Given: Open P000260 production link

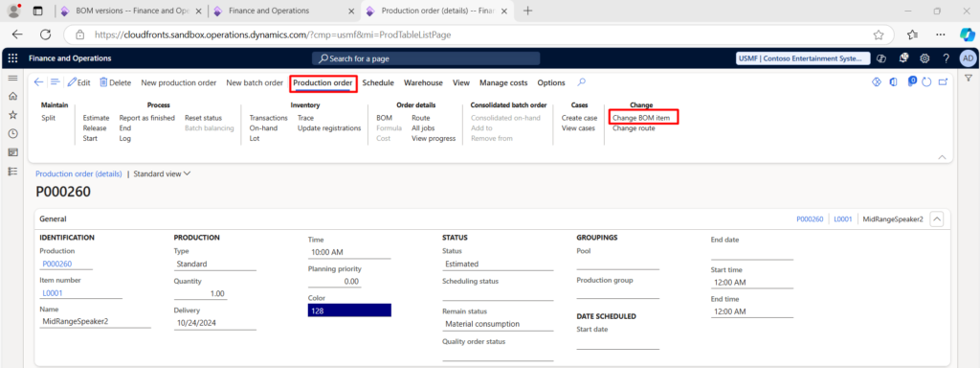Looking at the screenshot, I should (56, 264).
